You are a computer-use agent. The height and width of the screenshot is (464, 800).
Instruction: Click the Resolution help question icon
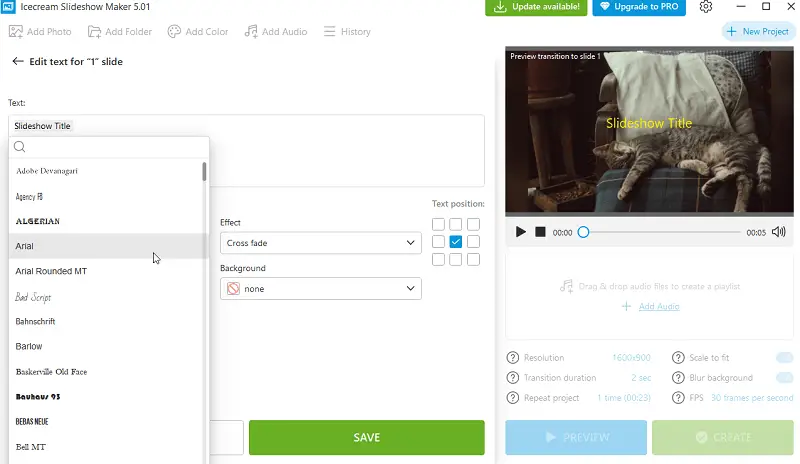tap(513, 358)
